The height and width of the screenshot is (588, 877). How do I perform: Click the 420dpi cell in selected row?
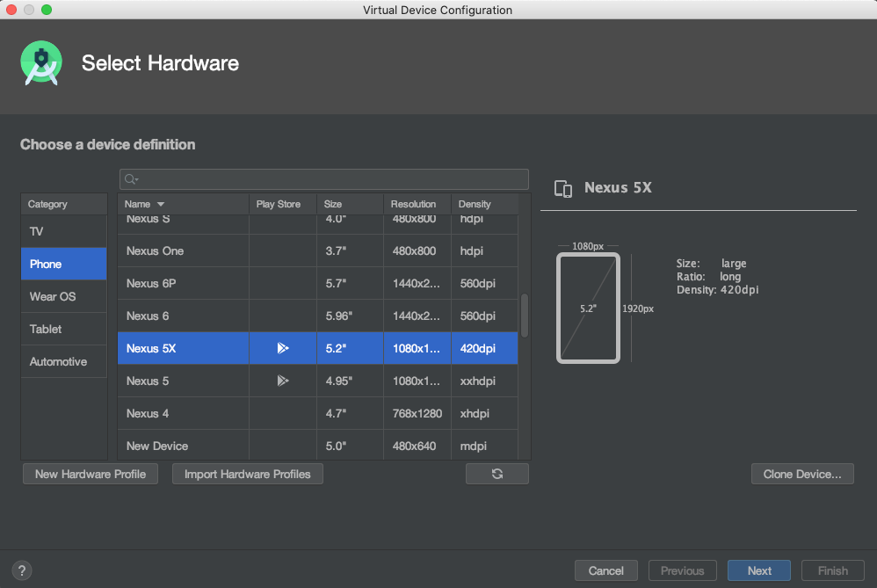click(x=484, y=349)
